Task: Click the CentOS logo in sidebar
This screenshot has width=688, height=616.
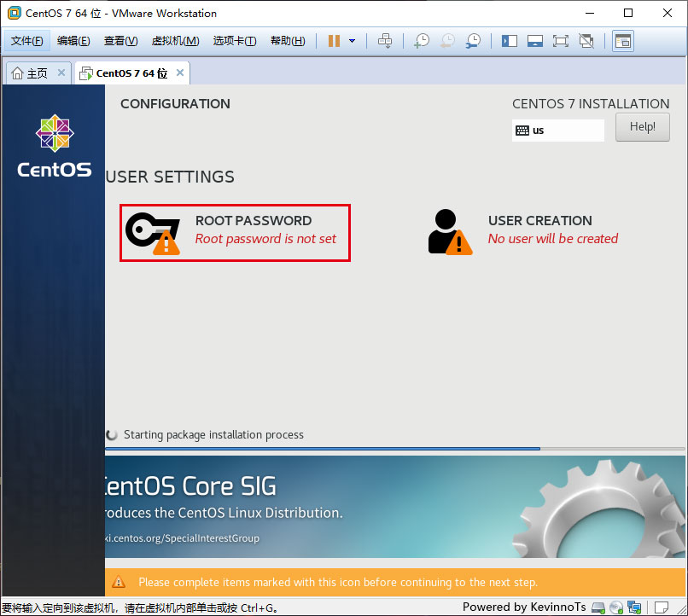Action: pos(55,146)
